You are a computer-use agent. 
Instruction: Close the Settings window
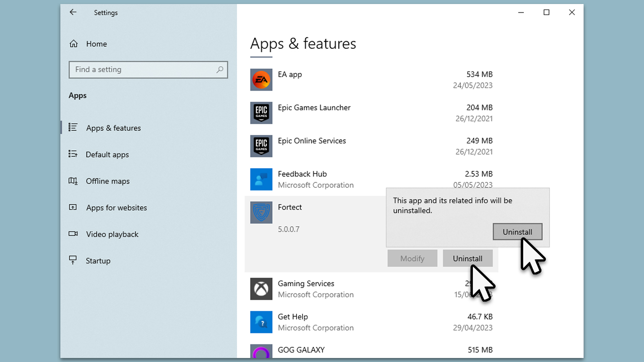[572, 13]
